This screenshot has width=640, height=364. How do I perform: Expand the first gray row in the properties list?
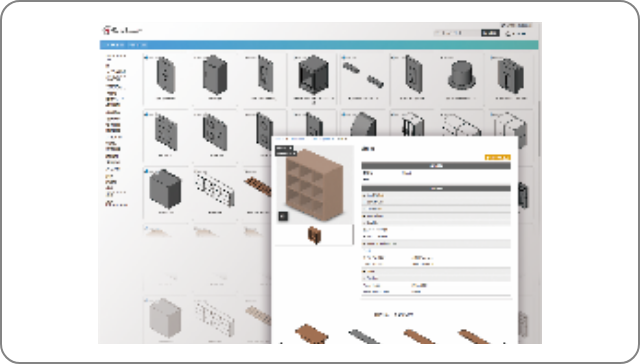pos(436,195)
